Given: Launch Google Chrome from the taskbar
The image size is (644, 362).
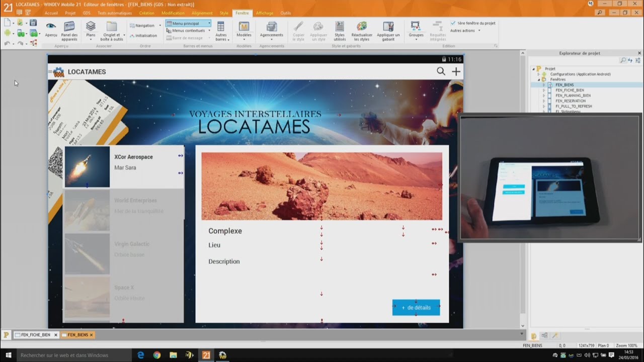Looking at the screenshot, I should [157, 355].
